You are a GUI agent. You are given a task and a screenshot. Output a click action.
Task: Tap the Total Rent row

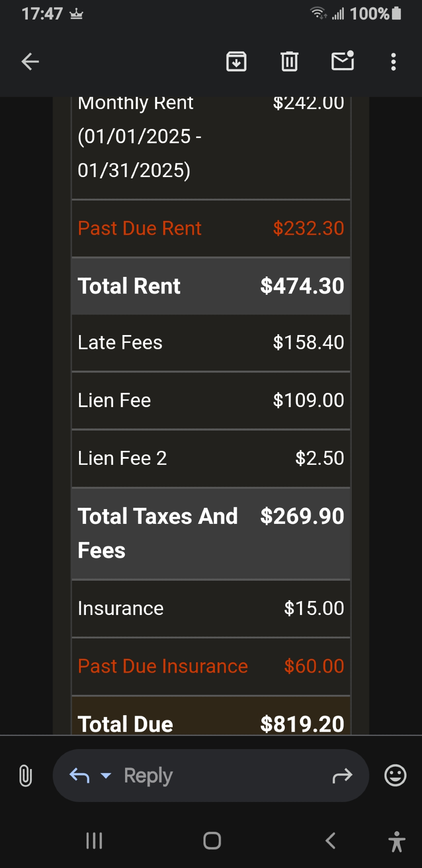211,286
